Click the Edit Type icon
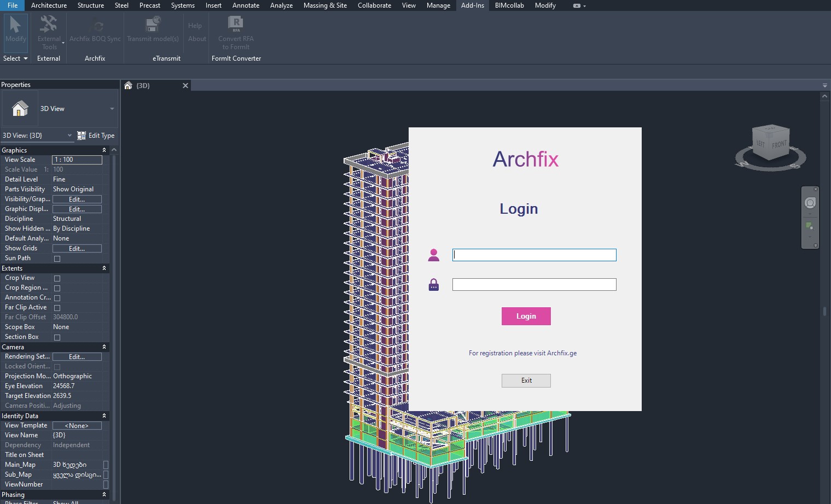Image resolution: width=831 pixels, height=504 pixels. tap(82, 136)
